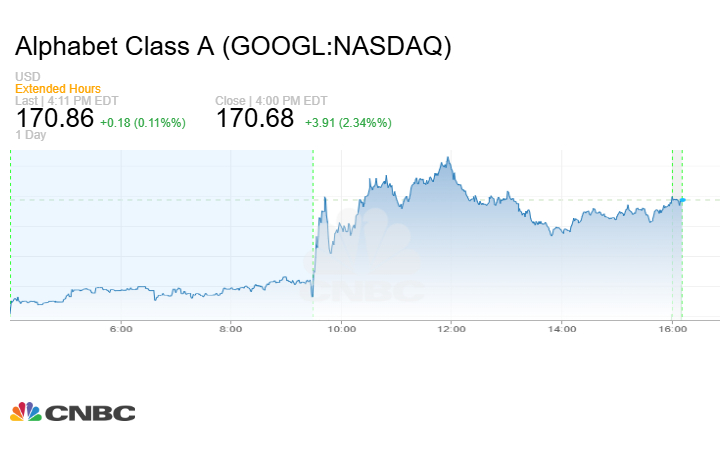Screen dimensions: 720x450
Task: Click the 12:00 time axis label
Action: (451, 328)
